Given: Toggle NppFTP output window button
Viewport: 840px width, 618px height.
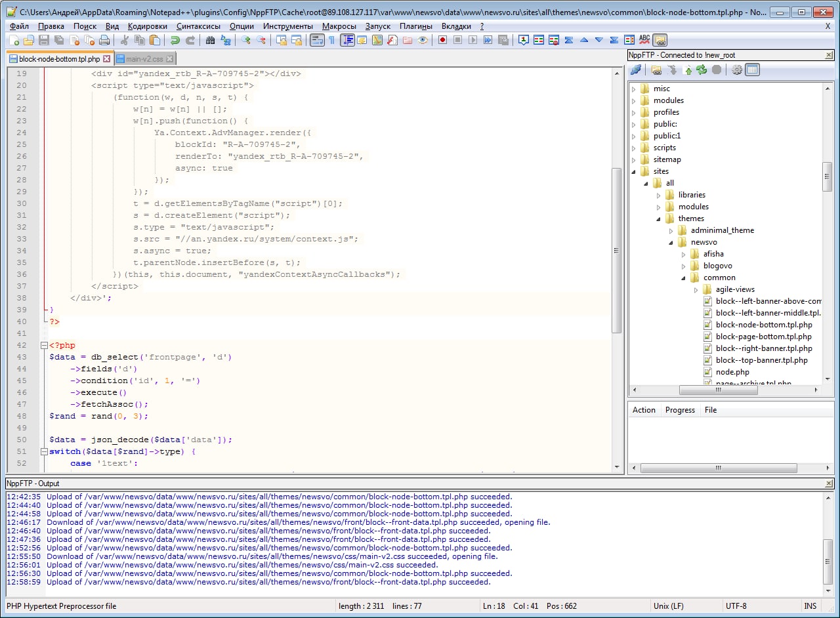Looking at the screenshot, I should [x=753, y=70].
